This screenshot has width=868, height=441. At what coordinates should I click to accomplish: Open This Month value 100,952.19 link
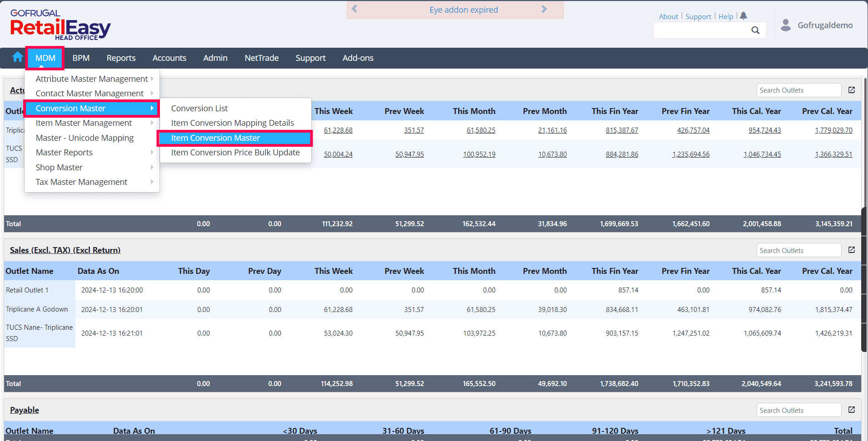[479, 154]
